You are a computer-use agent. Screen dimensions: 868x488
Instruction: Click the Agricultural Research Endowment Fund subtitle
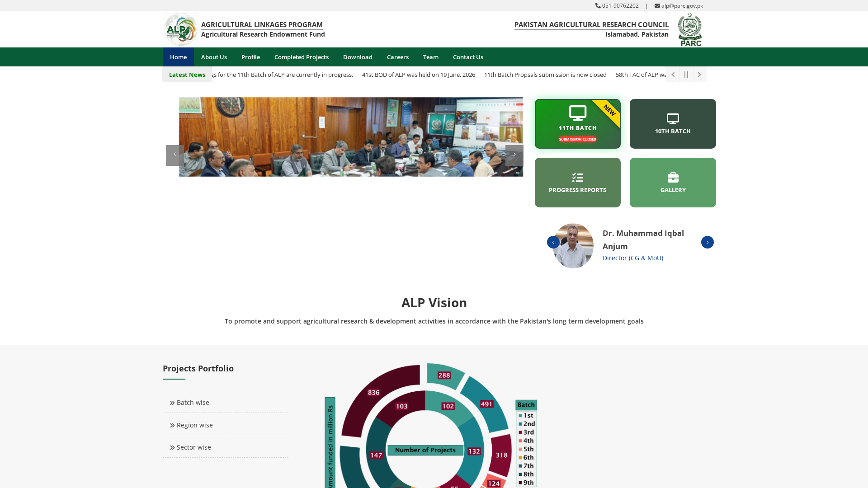pyautogui.click(x=263, y=34)
